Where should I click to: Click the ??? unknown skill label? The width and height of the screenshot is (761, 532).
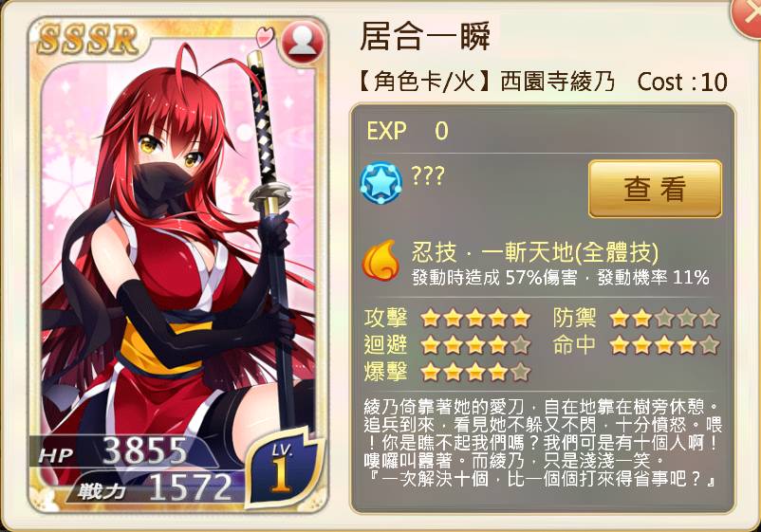[428, 176]
